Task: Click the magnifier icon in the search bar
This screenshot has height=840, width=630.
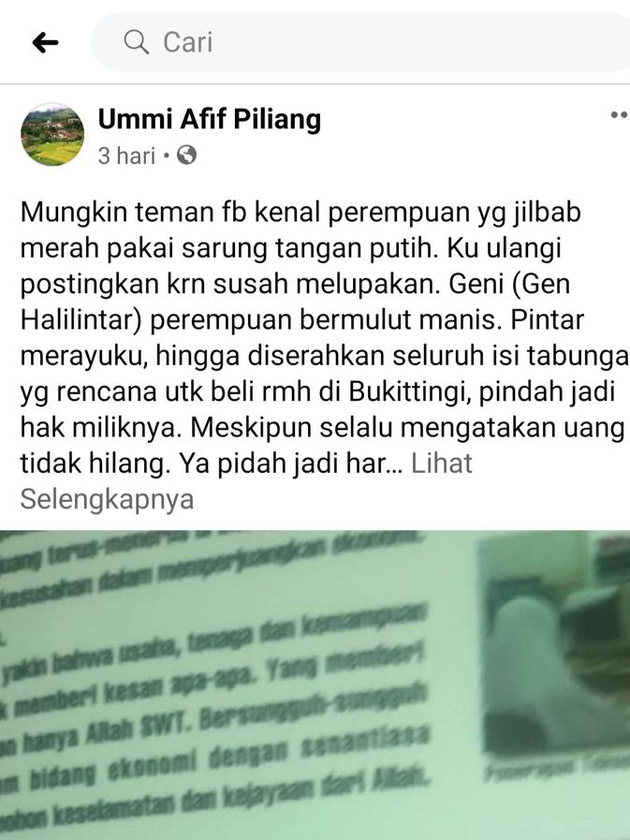Action: 136,42
